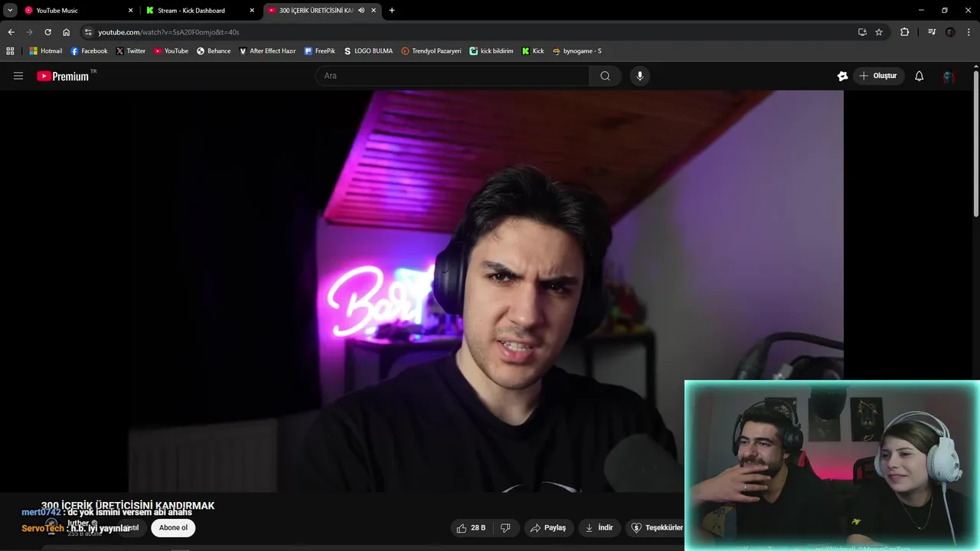This screenshot has height=551, width=980.
Task: Dislike the video
Action: (505, 528)
